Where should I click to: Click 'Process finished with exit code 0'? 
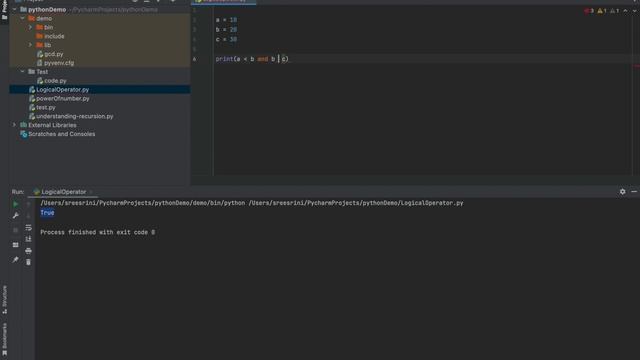pos(98,232)
